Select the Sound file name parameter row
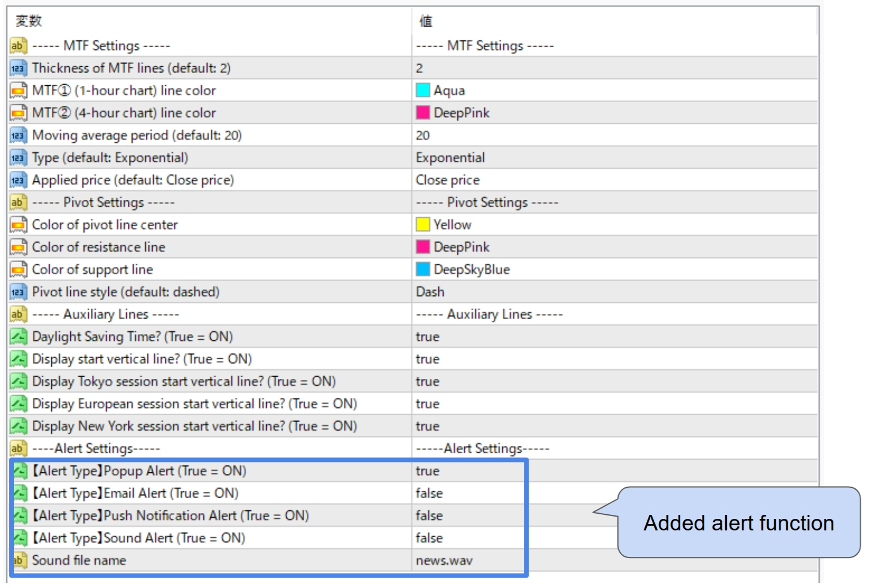 [79, 560]
